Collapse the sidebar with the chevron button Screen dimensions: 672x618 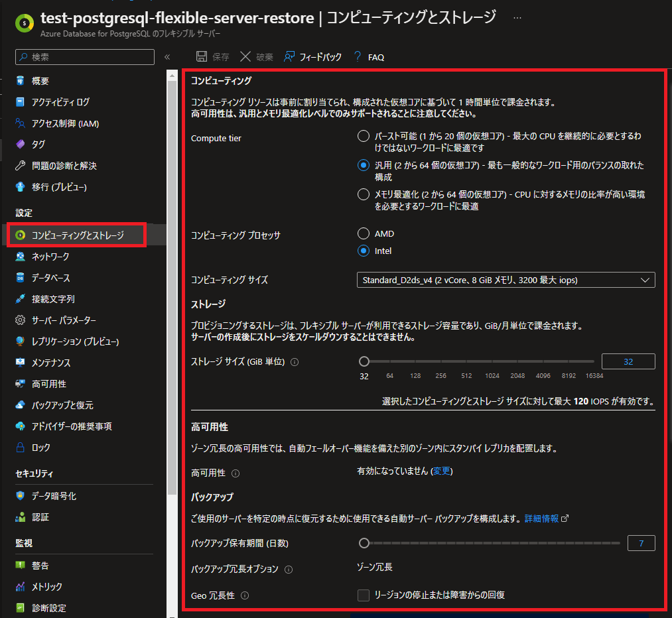[167, 57]
